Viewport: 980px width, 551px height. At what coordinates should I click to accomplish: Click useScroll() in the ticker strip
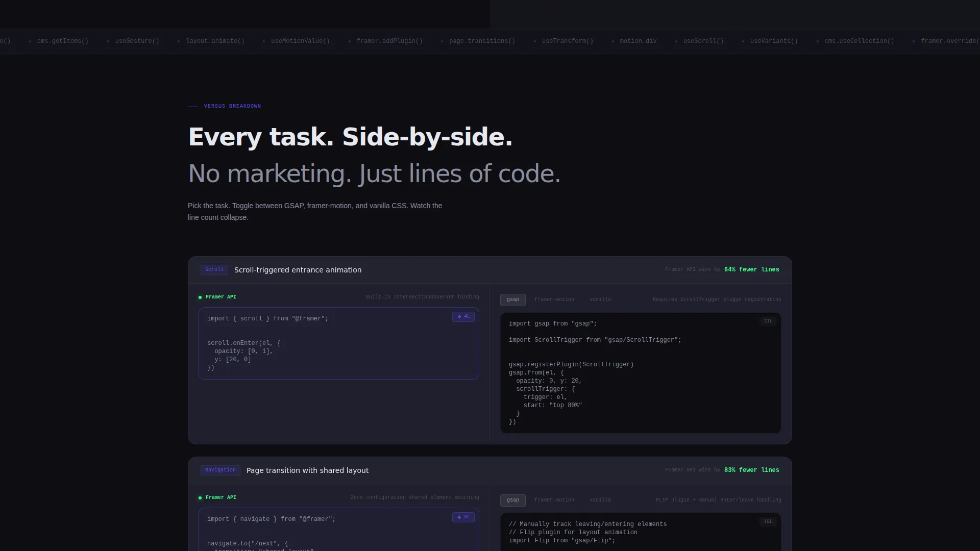(703, 41)
